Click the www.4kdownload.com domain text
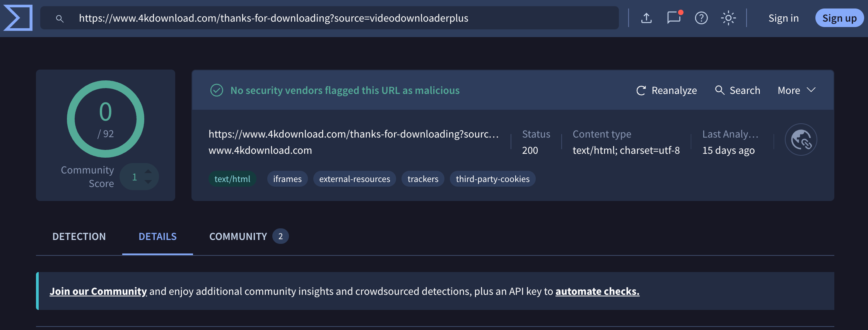Screen dimensions: 868x330 [x=260, y=150]
